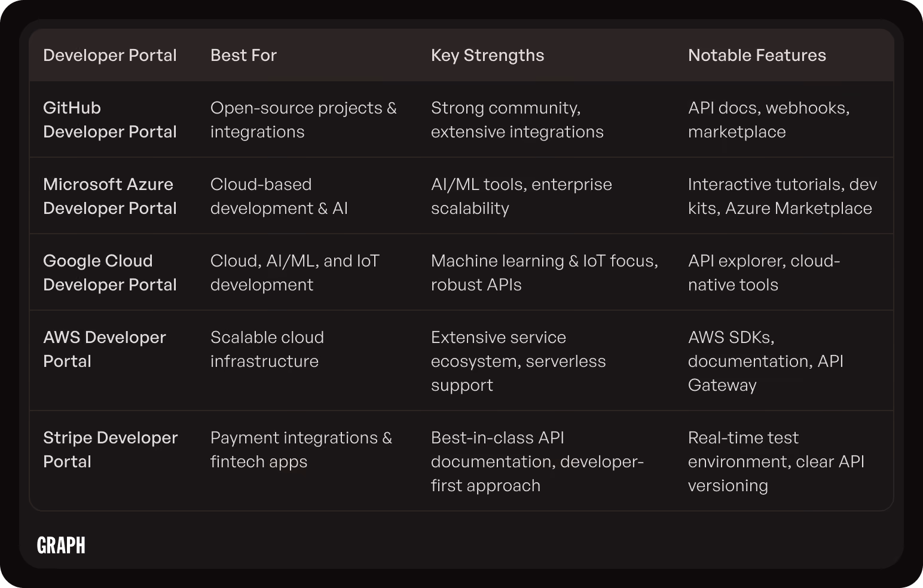This screenshot has width=923, height=588.
Task: Click the GRAPH logo
Action: (61, 545)
